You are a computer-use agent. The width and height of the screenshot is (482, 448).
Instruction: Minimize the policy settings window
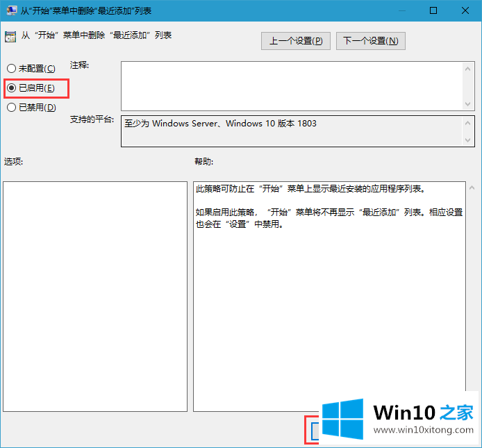(x=401, y=11)
